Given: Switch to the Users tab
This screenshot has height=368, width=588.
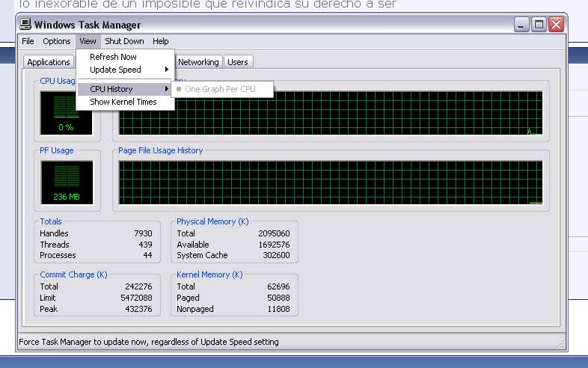Looking at the screenshot, I should tap(238, 62).
